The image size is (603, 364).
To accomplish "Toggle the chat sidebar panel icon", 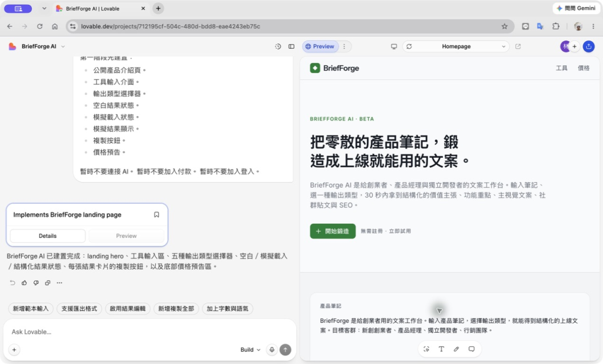I will pyautogui.click(x=291, y=47).
